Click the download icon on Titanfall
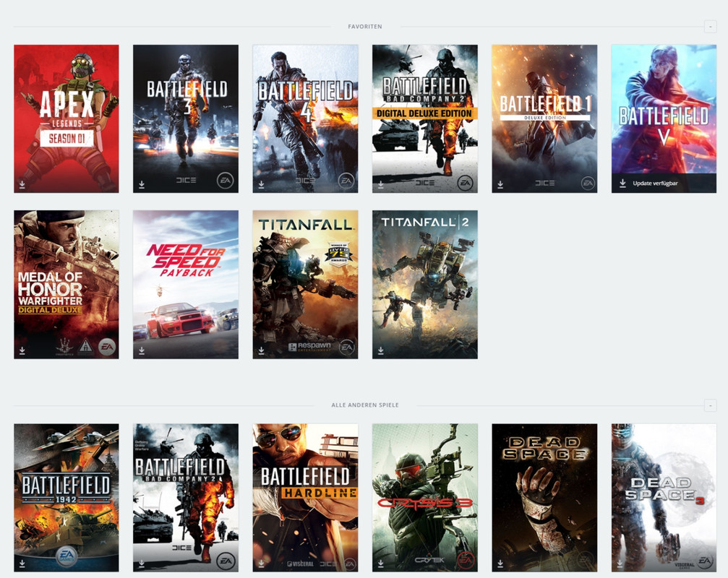728x578 pixels. coord(262,350)
